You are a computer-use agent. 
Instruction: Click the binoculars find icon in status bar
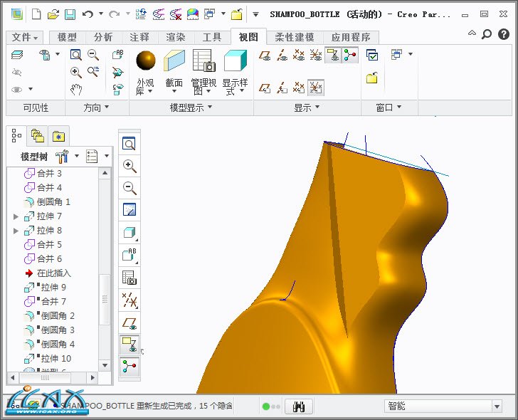click(x=299, y=406)
